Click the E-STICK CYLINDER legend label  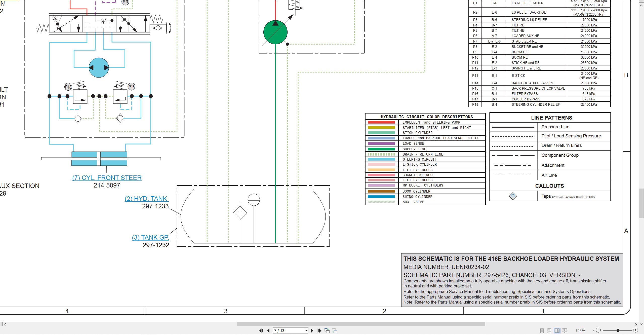click(420, 164)
